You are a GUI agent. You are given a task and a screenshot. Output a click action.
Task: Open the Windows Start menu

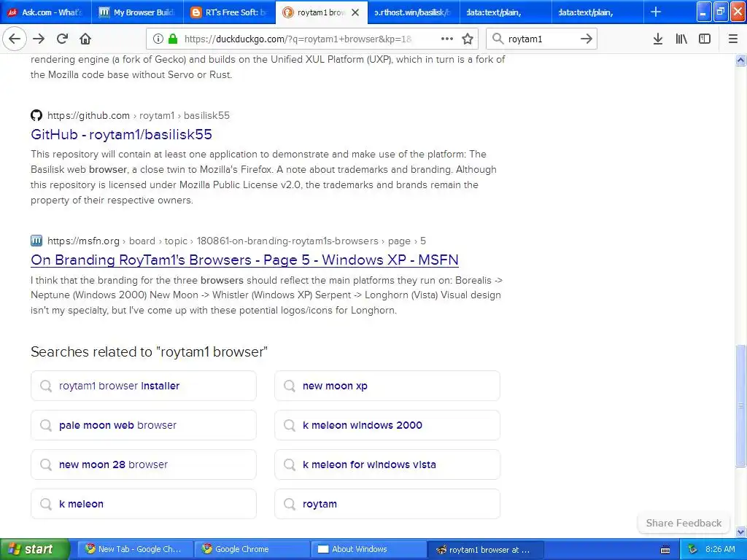35,549
